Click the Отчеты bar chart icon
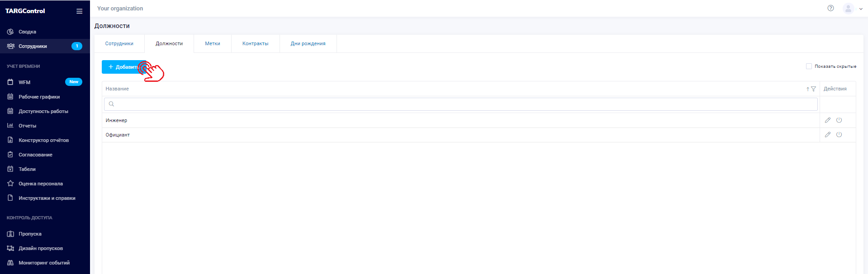Image resolution: width=868 pixels, height=274 pixels. [10, 125]
